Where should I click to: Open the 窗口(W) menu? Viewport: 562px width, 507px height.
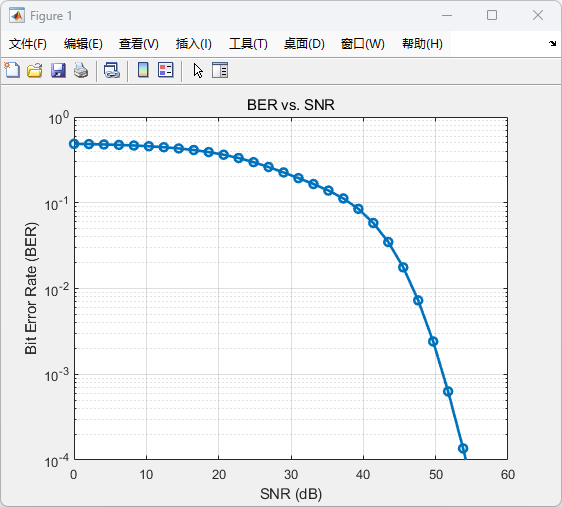(362, 44)
